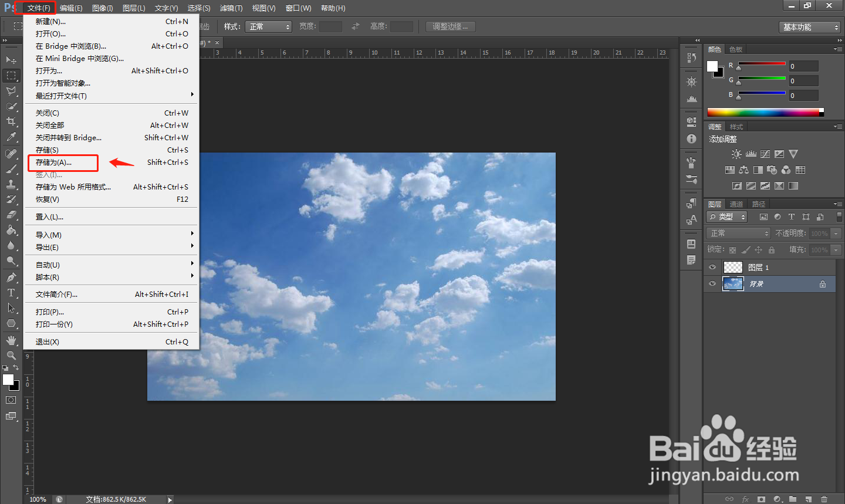Select the Zoom tool

pos(11,356)
